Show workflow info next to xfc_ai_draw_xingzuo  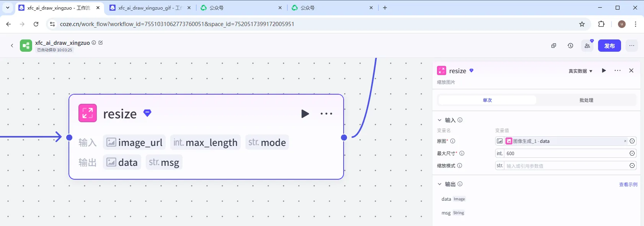click(94, 43)
